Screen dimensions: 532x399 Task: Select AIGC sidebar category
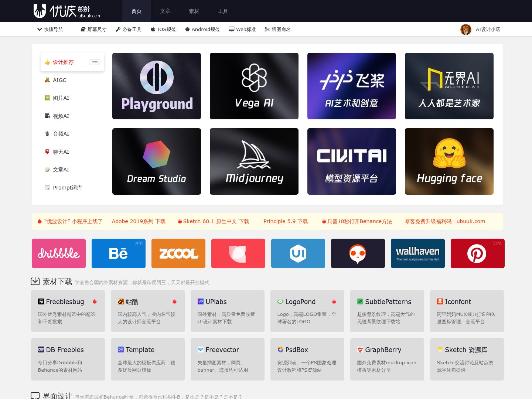click(72, 80)
